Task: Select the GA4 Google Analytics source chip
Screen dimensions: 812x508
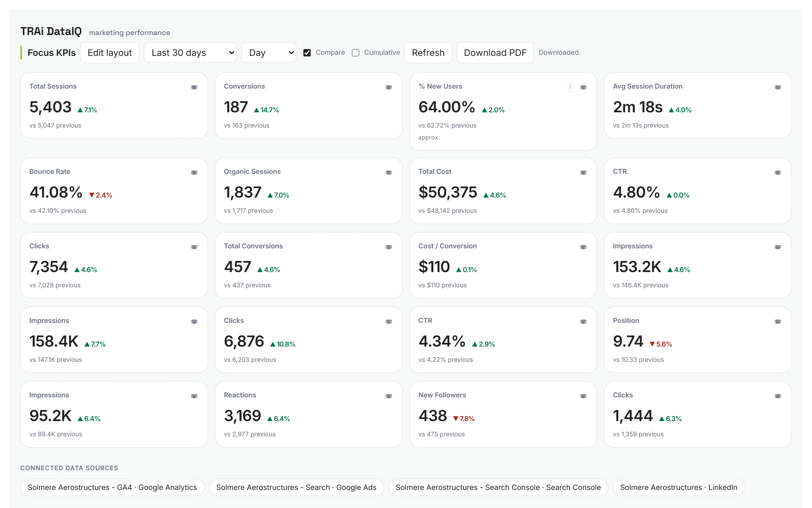Action: 112,487
